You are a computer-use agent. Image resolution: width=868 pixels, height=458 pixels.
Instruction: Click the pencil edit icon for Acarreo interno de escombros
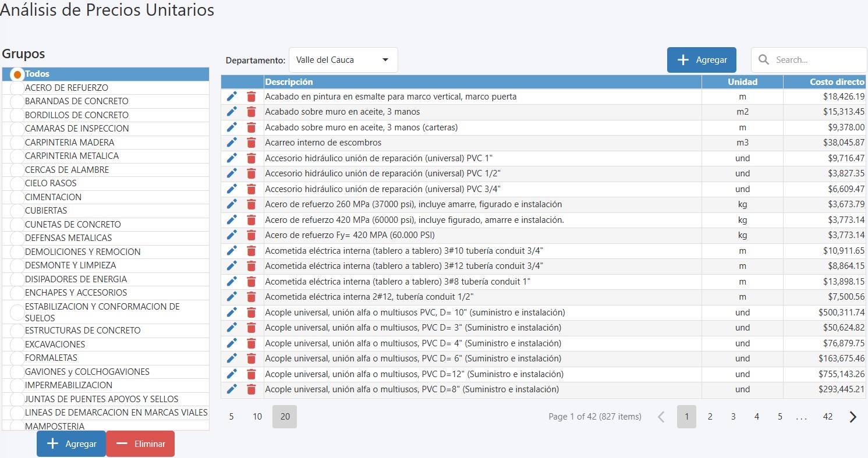pyautogui.click(x=232, y=143)
